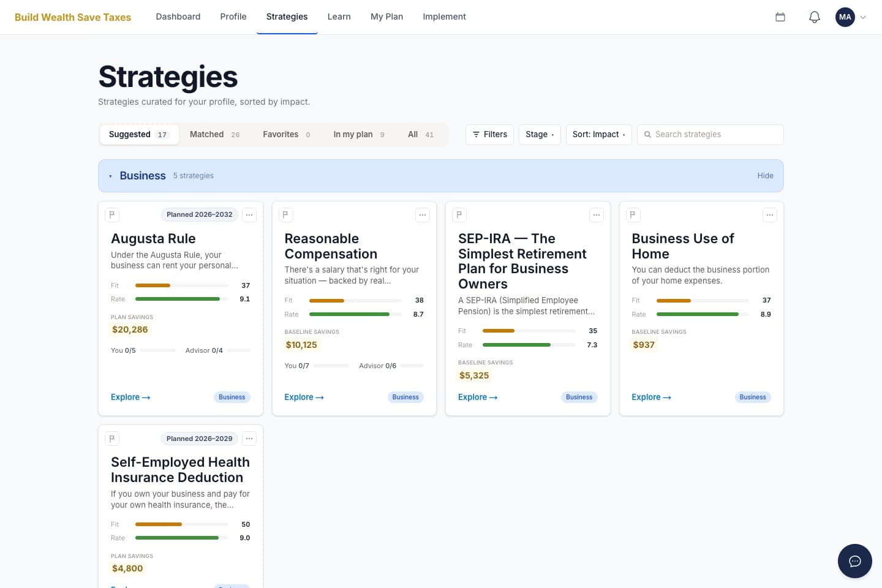Explore the Augusta Rule strategy
The image size is (882, 588).
[130, 398]
